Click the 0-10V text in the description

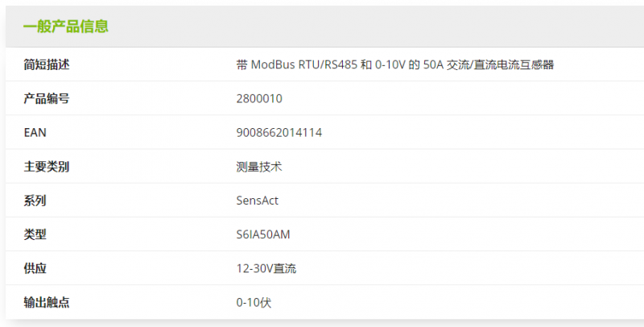[x=390, y=64]
